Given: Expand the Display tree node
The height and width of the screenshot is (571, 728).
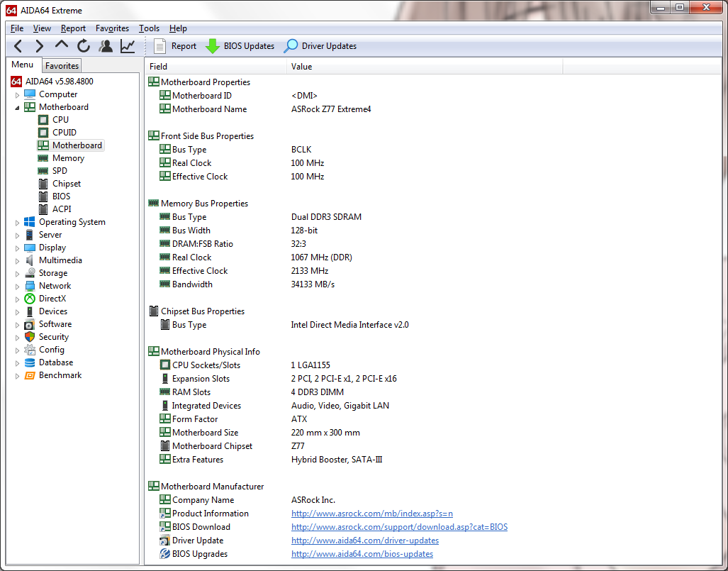Looking at the screenshot, I should (x=17, y=248).
